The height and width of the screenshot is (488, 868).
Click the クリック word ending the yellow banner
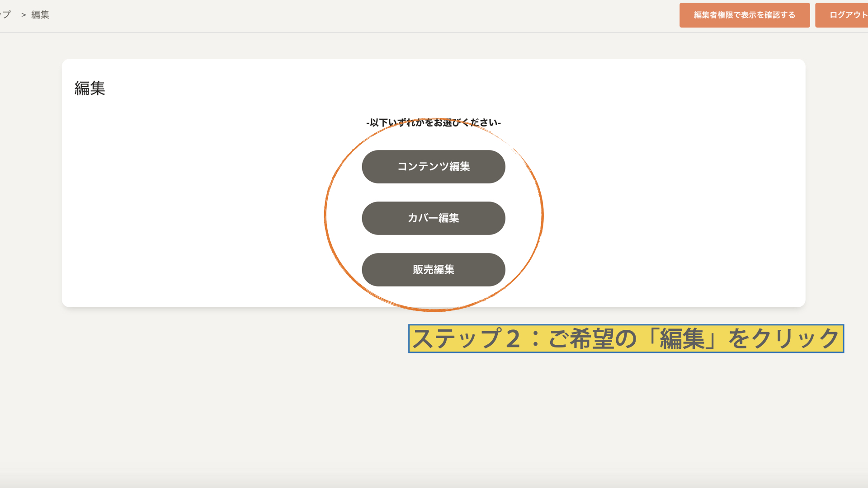795,339
